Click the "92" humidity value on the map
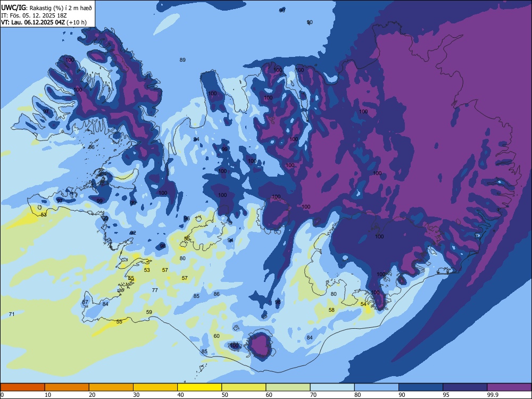Image resolution: width=532 pixels, height=399 pixels. click(x=133, y=233)
